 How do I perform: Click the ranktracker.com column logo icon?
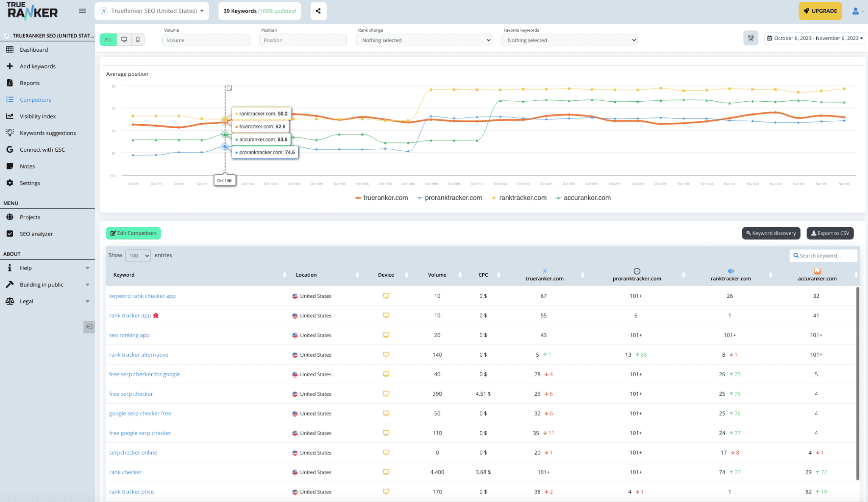[x=731, y=271]
